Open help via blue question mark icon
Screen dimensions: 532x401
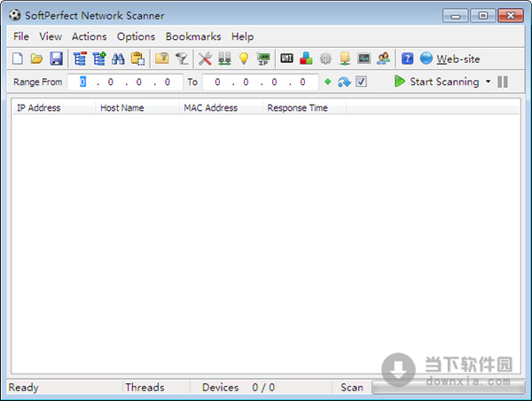(407, 59)
